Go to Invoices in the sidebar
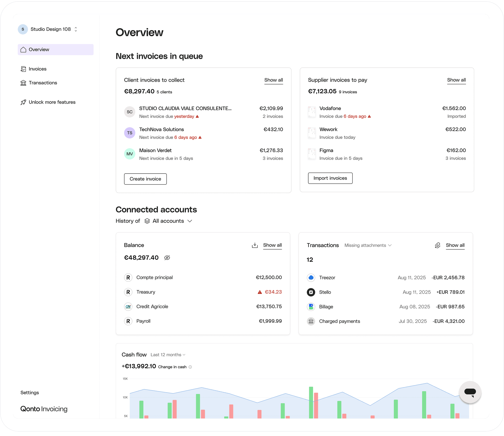The image size is (504, 436). point(37,69)
